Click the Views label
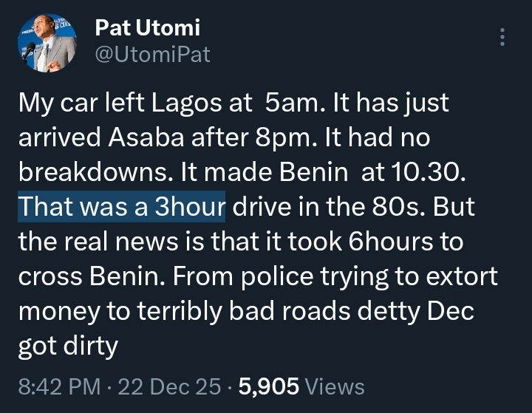Screen dimensions: 532x413 [334, 386]
